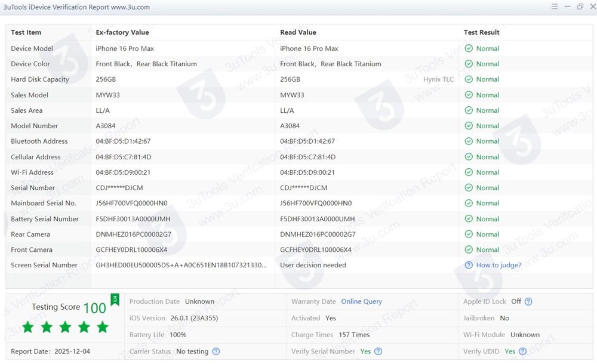The width and height of the screenshot is (597, 364).
Task: Select read value Front Black, Rear Black Titanium
Action: [x=331, y=64]
